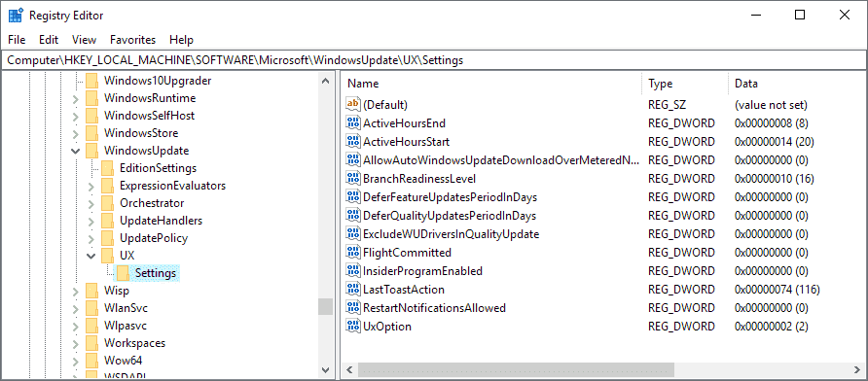Click the FlightCommitted DWORD icon

[352, 252]
